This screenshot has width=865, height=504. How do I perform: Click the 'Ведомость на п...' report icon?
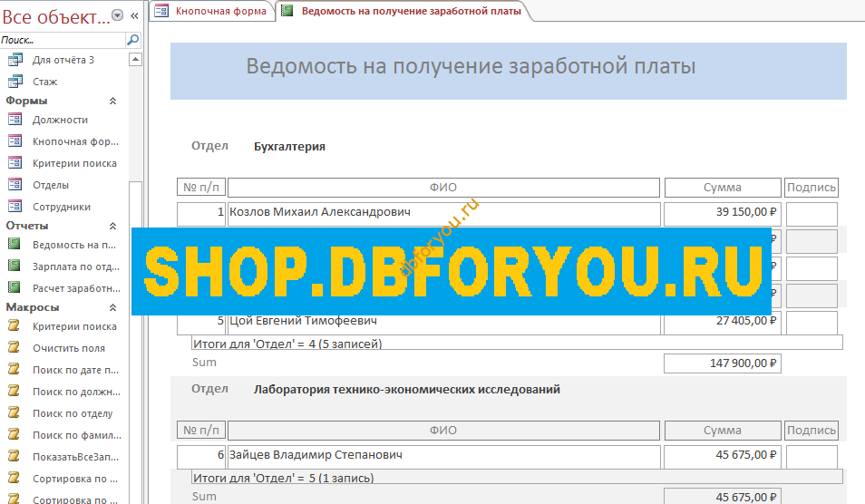(x=15, y=244)
